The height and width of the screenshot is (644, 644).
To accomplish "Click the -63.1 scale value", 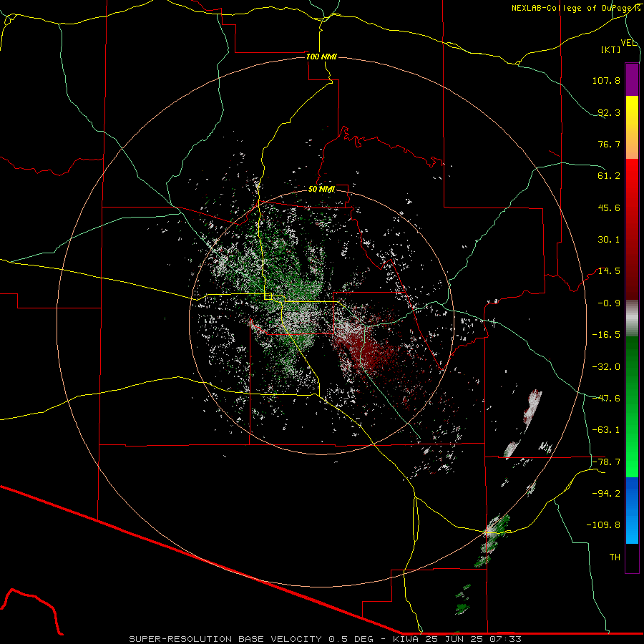I will [x=606, y=430].
